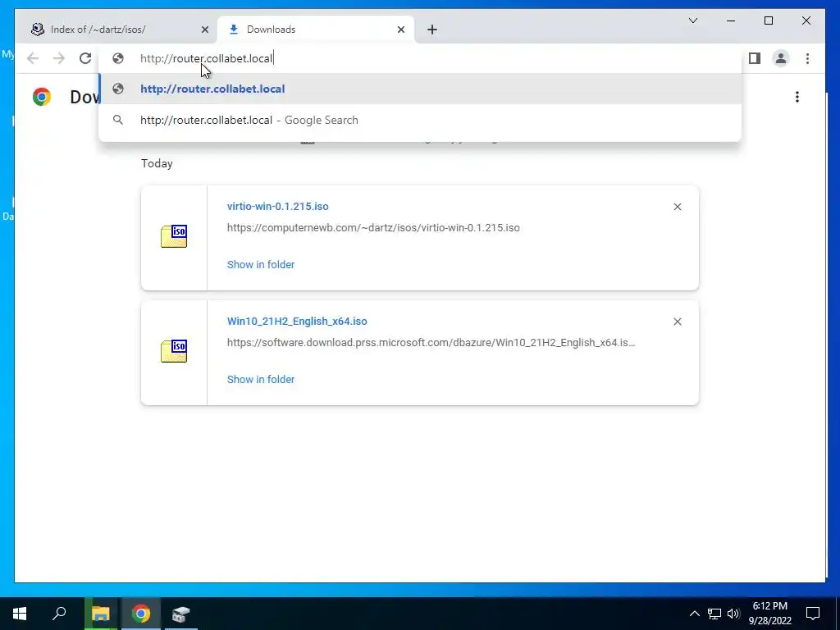Focus the address bar URL text

(206, 58)
